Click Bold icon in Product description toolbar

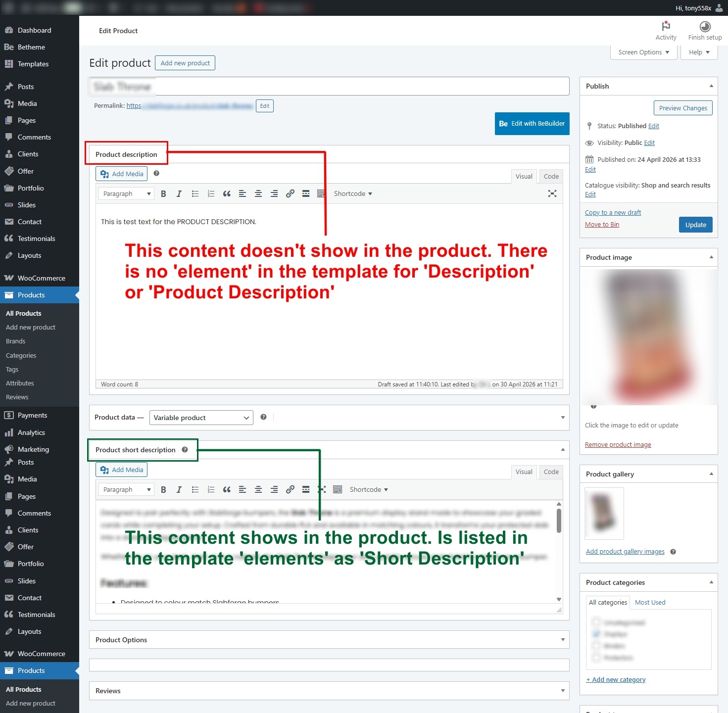[x=163, y=194]
